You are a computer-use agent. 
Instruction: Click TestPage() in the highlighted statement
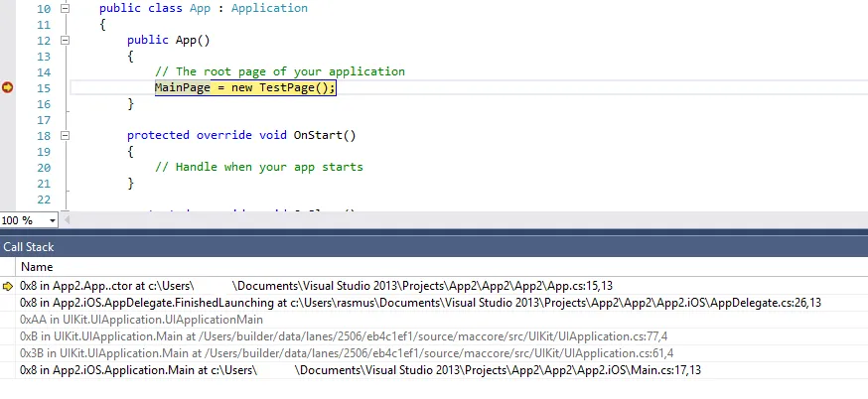click(x=294, y=87)
